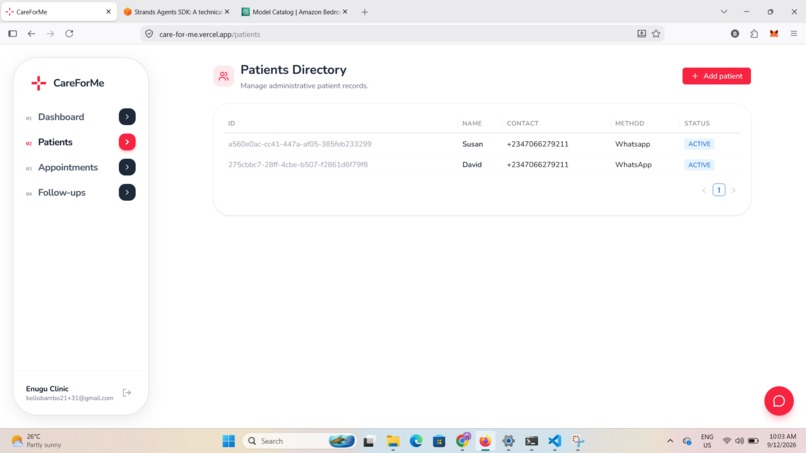
Task: Click the NAME column header
Action: tap(472, 123)
